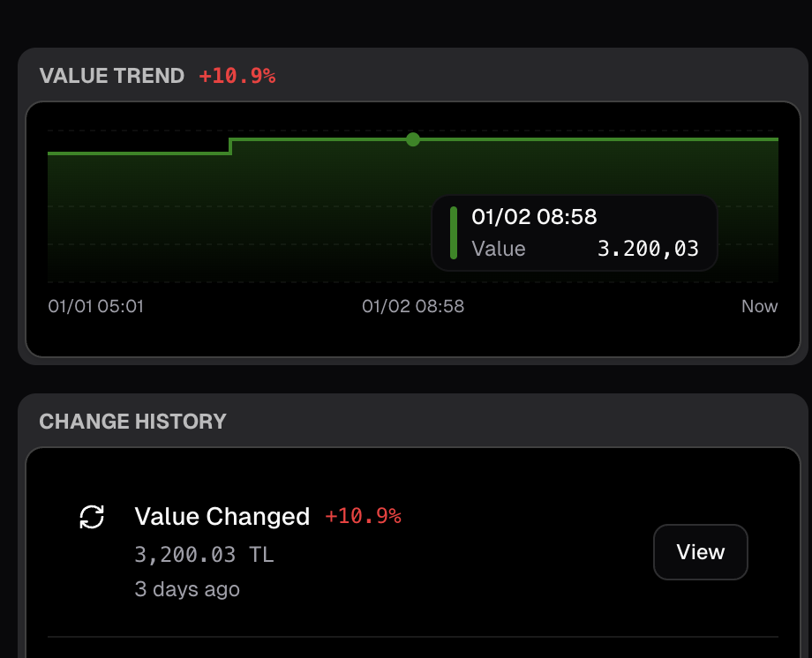Click the Value Changed entry title
Image resolution: width=812 pixels, height=658 pixels.
point(222,516)
